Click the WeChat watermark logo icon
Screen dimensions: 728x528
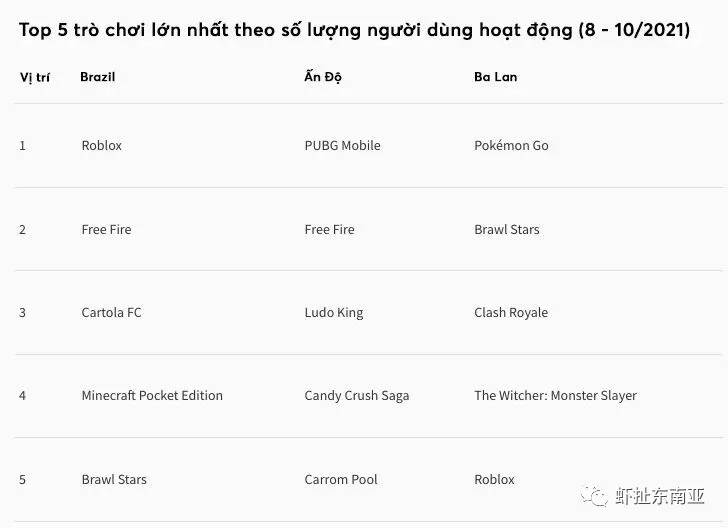594,495
